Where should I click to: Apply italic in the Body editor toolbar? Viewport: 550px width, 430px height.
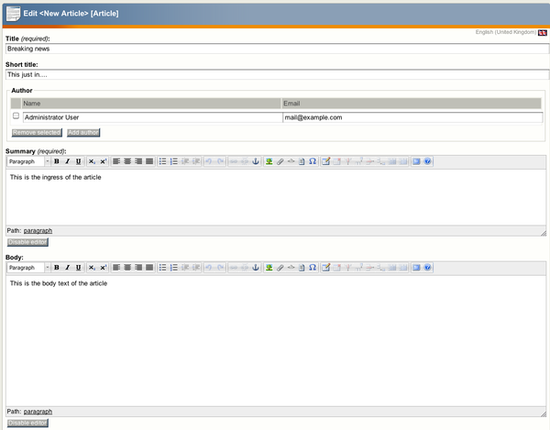tap(67, 268)
